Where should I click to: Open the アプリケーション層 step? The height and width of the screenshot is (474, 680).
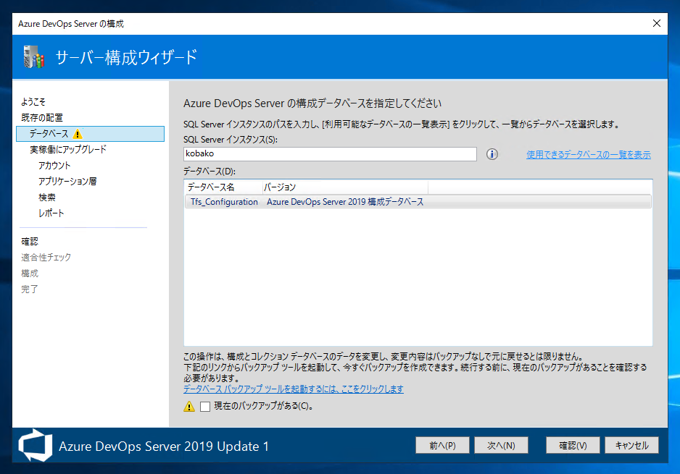(x=67, y=181)
